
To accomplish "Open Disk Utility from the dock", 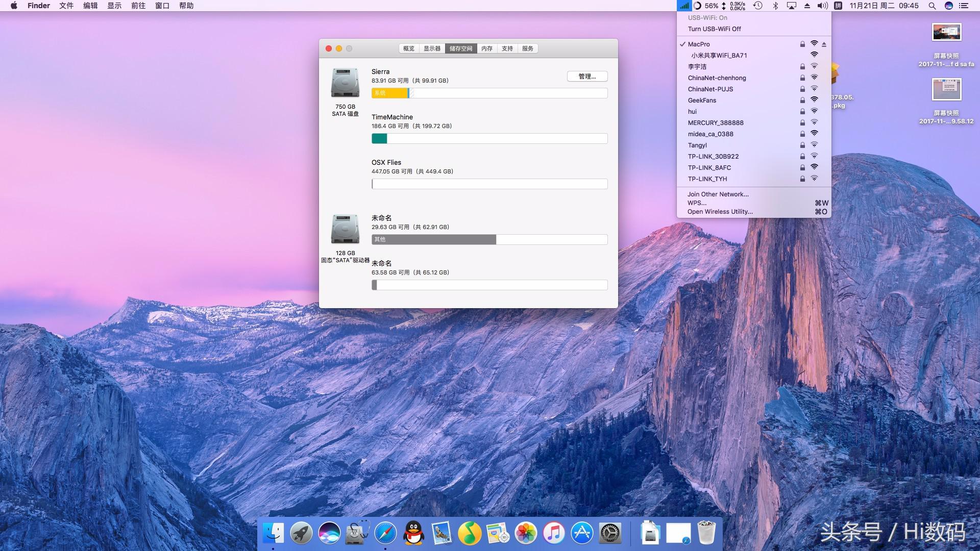I will click(x=357, y=534).
